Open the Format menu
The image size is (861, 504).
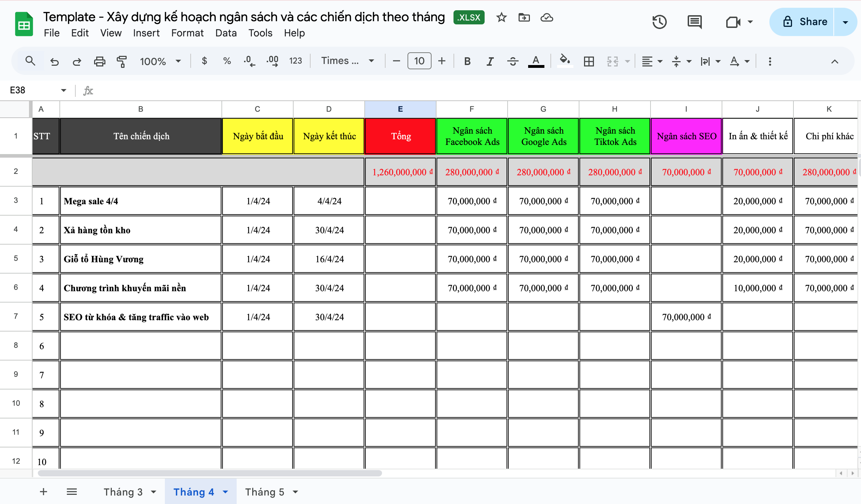tap(187, 33)
